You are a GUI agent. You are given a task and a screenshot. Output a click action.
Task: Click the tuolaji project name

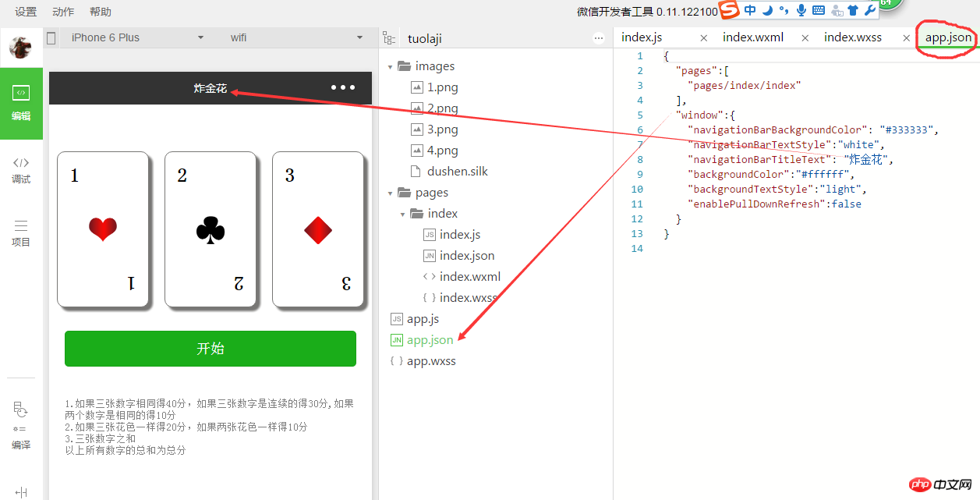tap(425, 38)
